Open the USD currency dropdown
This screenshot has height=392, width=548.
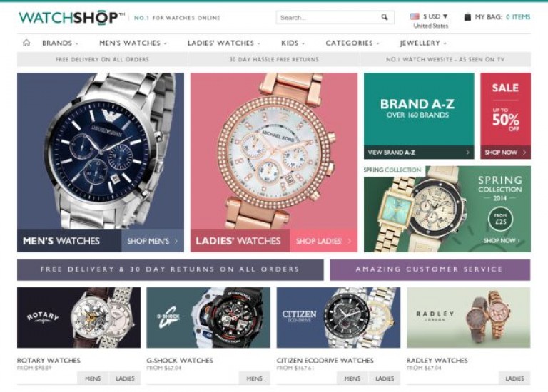pyautogui.click(x=435, y=16)
